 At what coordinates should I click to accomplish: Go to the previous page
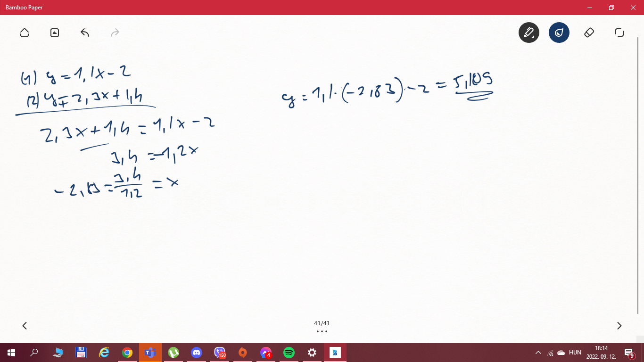(x=25, y=326)
